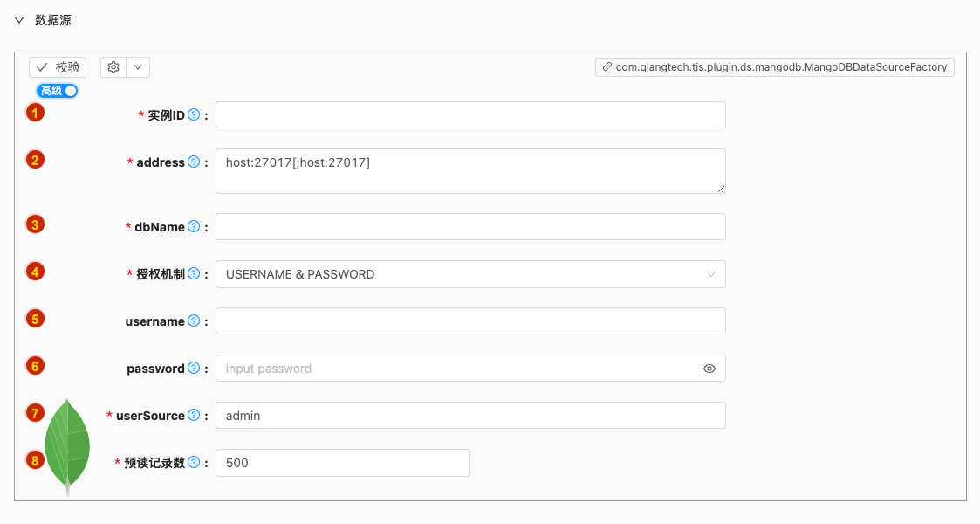The image size is (980, 524).
Task: Click the help icon next to username
Action: click(194, 321)
